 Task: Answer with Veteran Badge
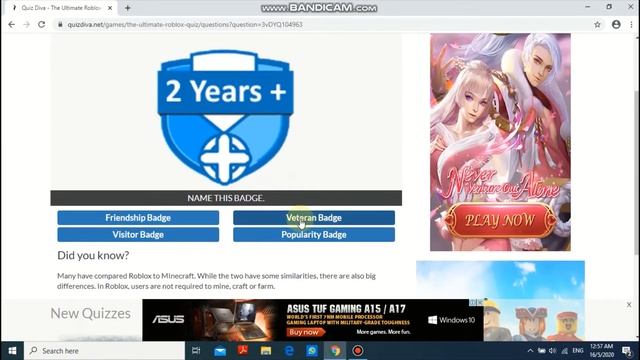click(x=314, y=218)
